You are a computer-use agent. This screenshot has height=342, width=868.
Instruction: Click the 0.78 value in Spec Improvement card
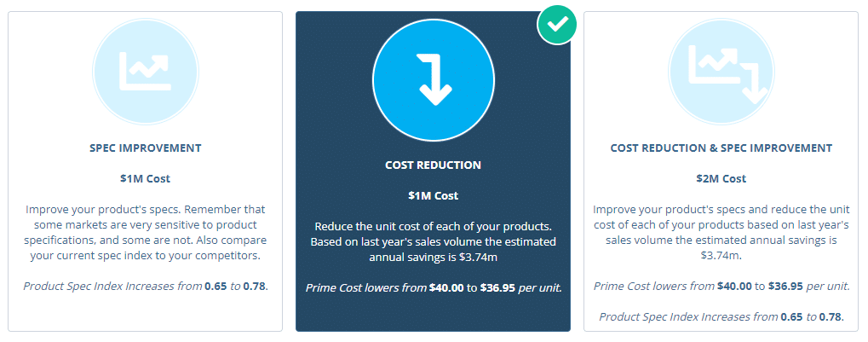pos(254,287)
